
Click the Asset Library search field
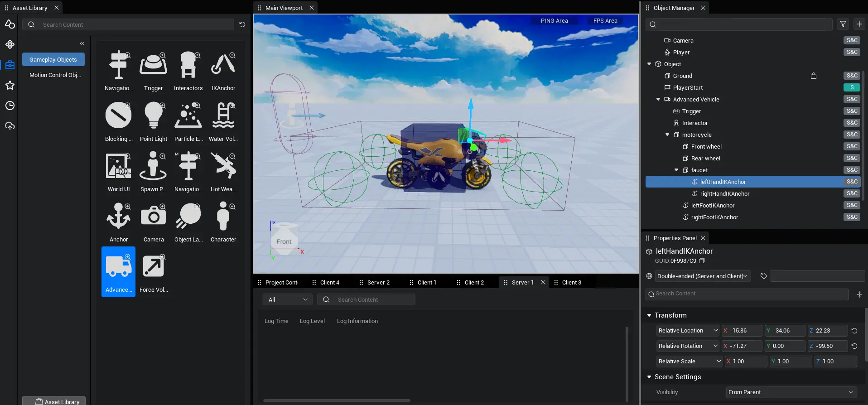point(129,24)
